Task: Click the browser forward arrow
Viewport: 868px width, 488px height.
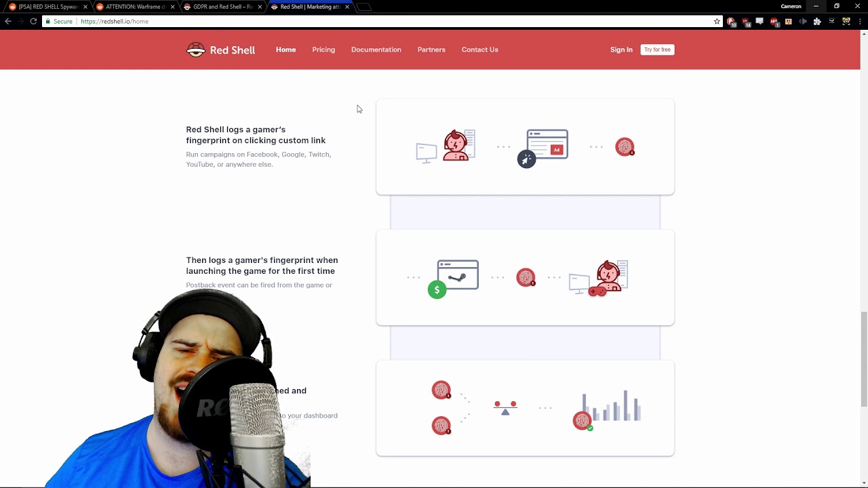Action: 20,22
